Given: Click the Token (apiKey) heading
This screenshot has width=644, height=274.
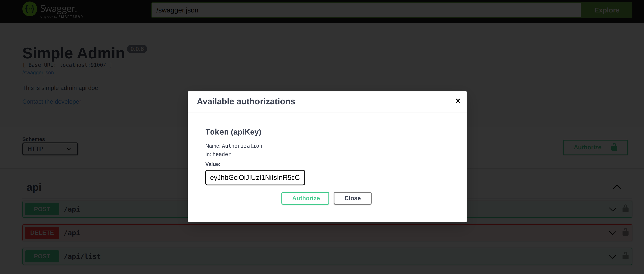Looking at the screenshot, I should click(x=233, y=132).
